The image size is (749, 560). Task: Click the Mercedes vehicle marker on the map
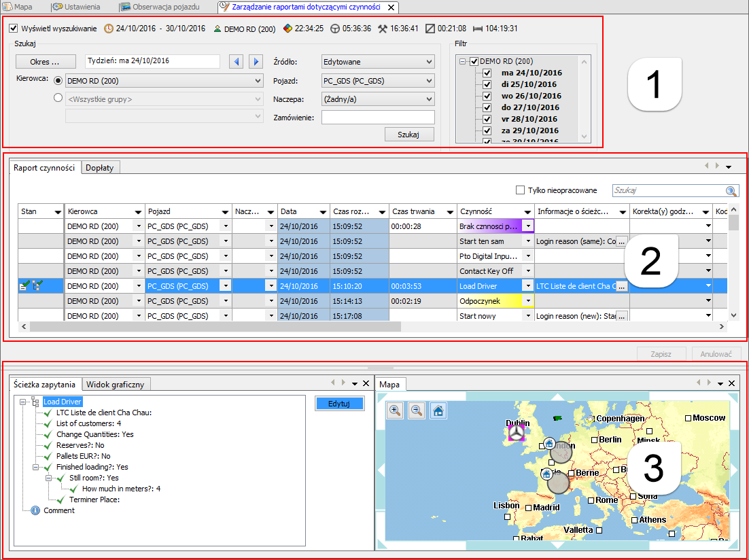(517, 432)
